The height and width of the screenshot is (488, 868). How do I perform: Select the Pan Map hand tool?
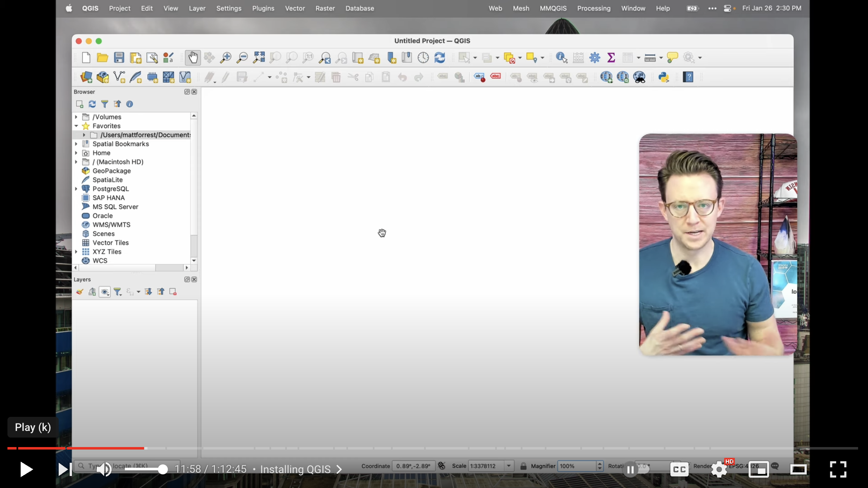[x=193, y=57]
